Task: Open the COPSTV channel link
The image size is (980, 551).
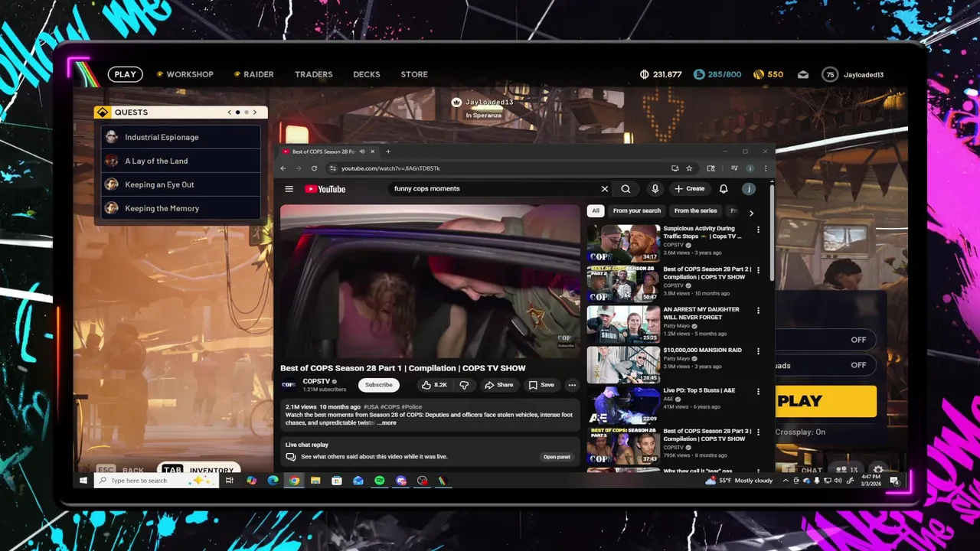Action: tap(316, 381)
